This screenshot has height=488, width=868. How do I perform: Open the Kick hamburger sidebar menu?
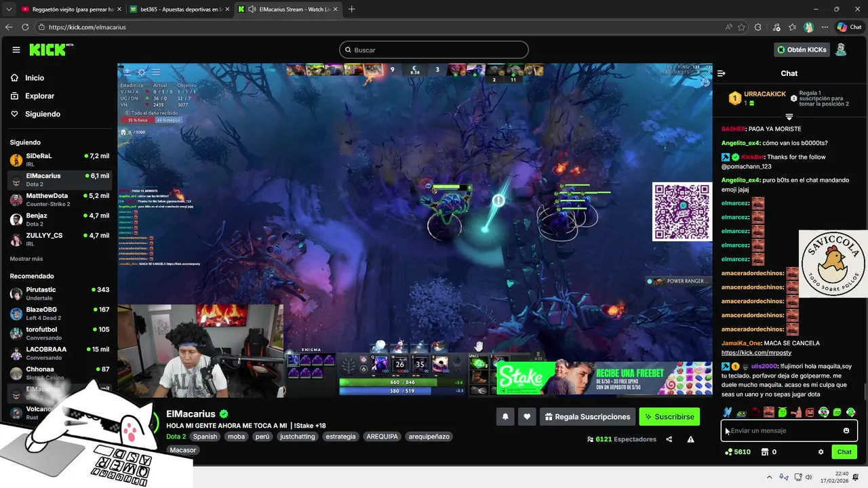tap(16, 49)
